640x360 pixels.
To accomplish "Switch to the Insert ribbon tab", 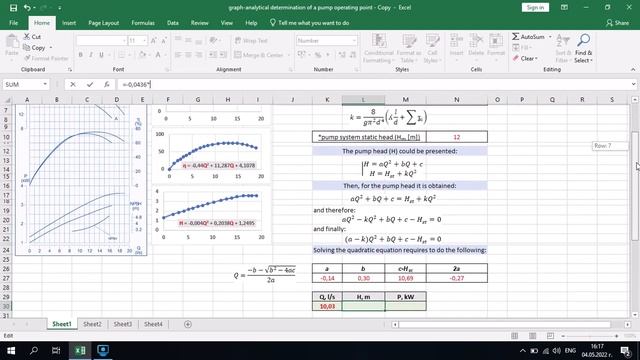I will 69,23.
